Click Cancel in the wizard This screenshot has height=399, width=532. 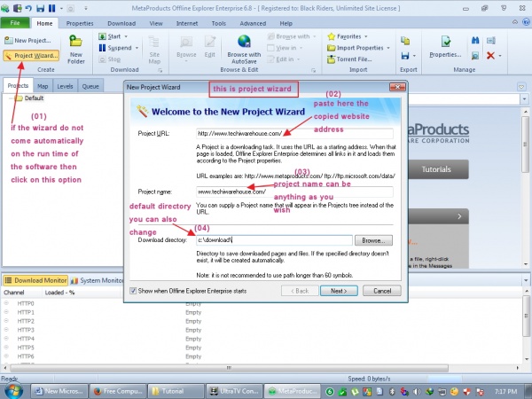pyautogui.click(x=382, y=291)
